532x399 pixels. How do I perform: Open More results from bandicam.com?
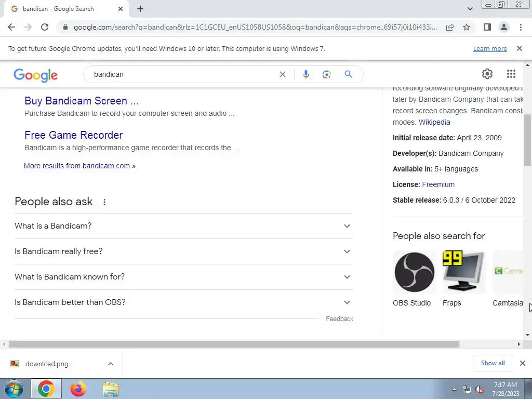point(79,166)
